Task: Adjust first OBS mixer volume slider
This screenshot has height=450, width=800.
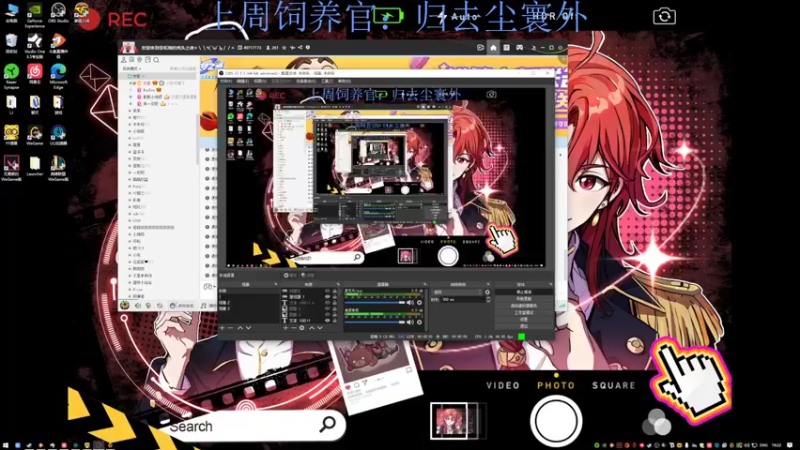Action: (375, 303)
